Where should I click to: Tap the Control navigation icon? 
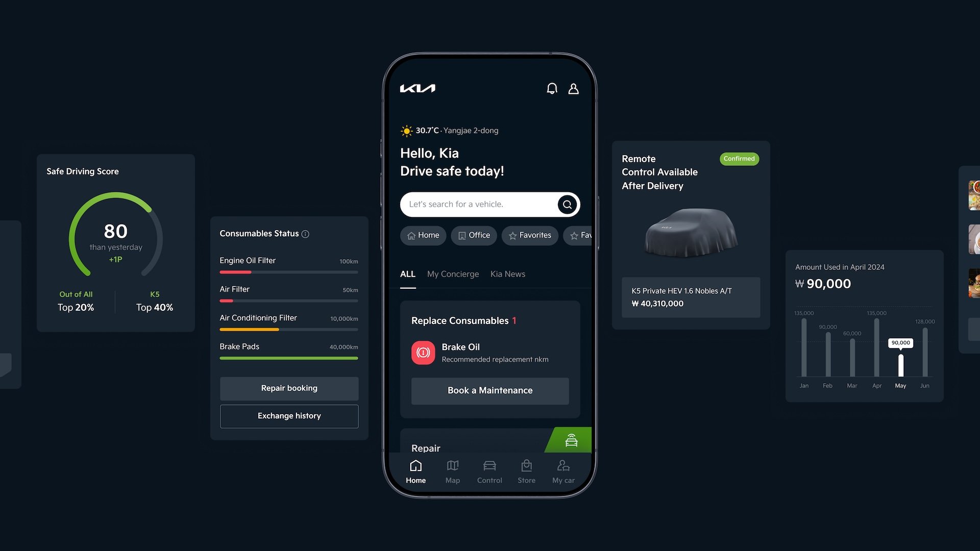pyautogui.click(x=490, y=470)
